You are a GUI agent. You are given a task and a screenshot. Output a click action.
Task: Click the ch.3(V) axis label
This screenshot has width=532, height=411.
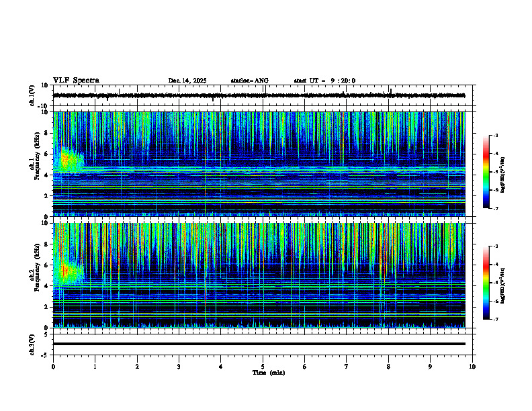(32, 345)
